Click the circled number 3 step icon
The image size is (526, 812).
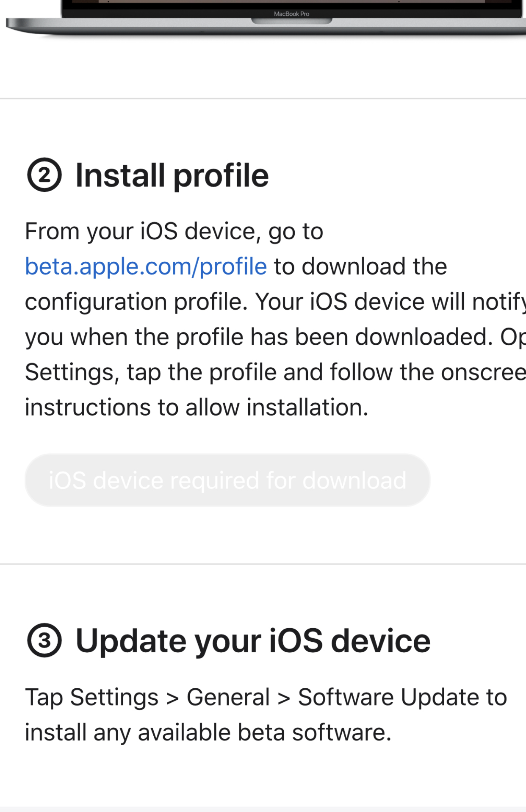tap(44, 640)
